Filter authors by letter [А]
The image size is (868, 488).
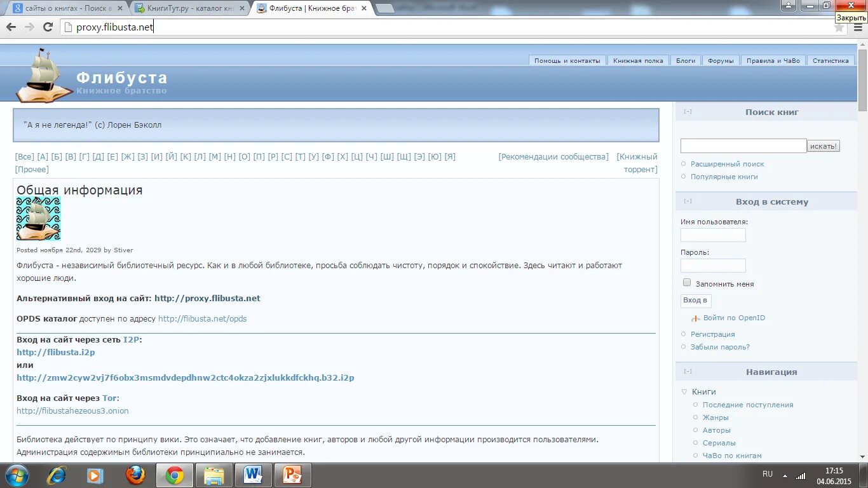coord(43,157)
